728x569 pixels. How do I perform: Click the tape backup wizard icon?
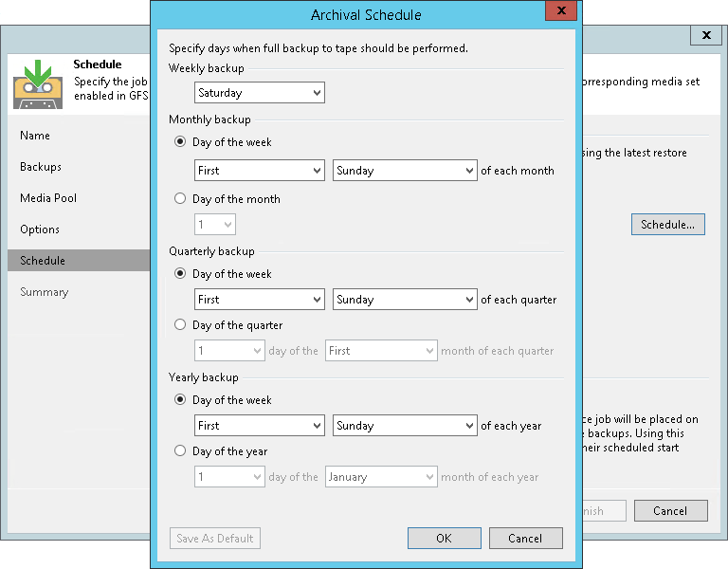(x=38, y=84)
